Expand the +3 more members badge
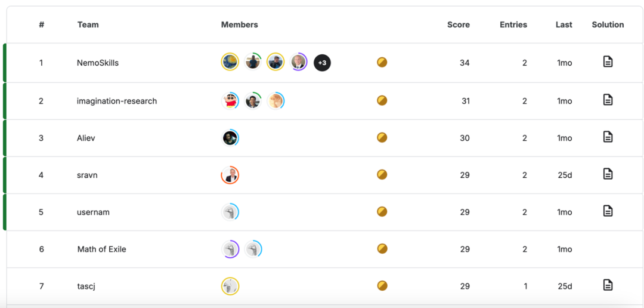 (x=323, y=63)
